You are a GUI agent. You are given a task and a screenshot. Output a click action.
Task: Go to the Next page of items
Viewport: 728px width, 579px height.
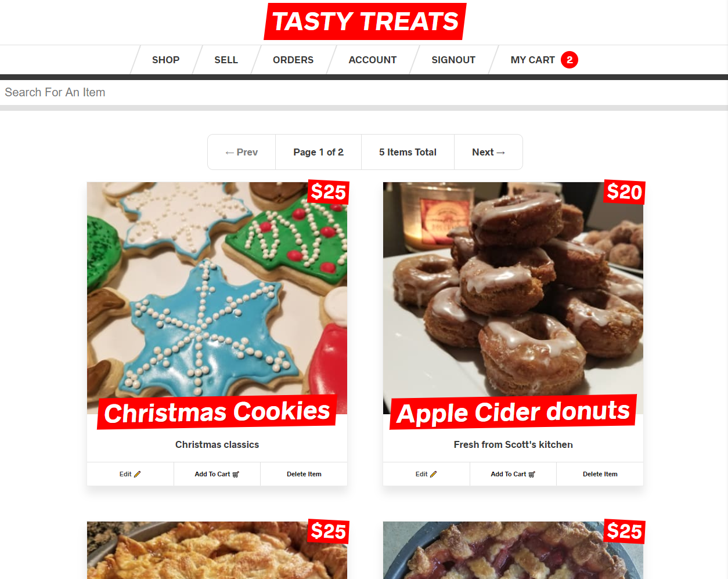point(488,152)
